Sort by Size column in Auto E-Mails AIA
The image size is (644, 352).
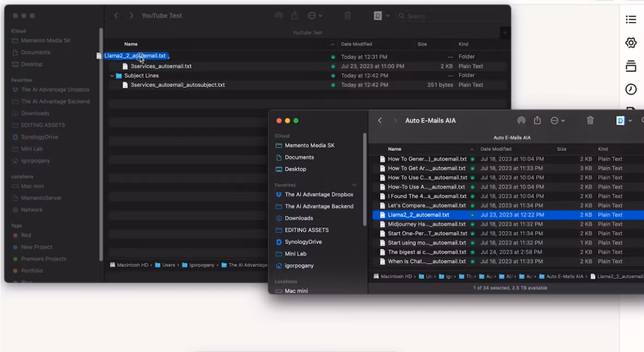point(561,149)
